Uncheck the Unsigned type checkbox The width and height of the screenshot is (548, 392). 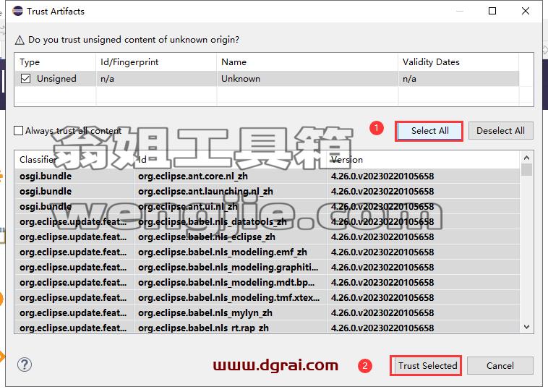coord(25,78)
